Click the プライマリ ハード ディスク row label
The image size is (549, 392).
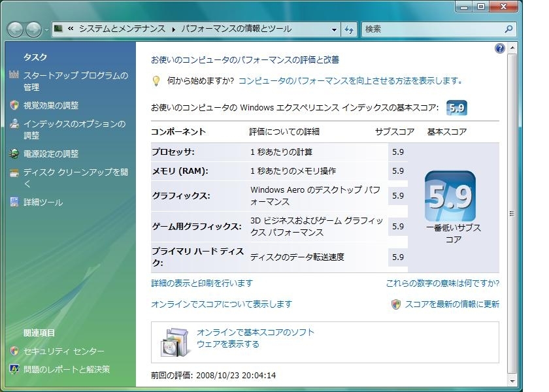point(198,257)
